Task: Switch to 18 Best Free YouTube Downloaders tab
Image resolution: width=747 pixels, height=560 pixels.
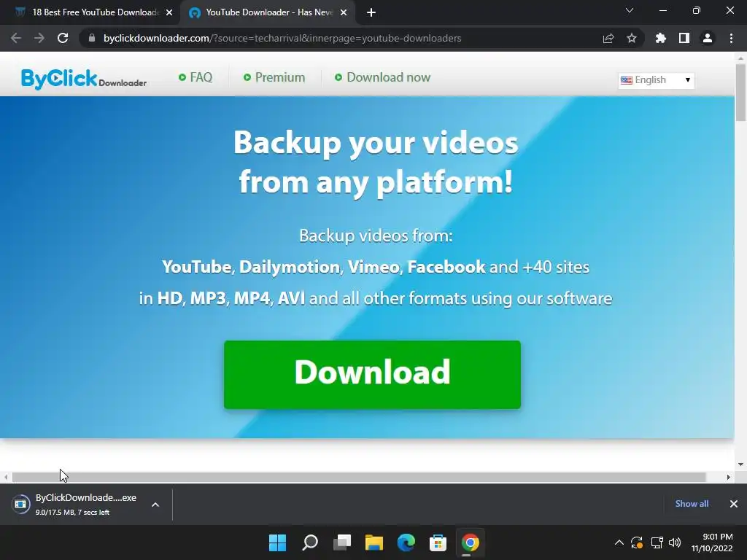Action: pos(90,12)
